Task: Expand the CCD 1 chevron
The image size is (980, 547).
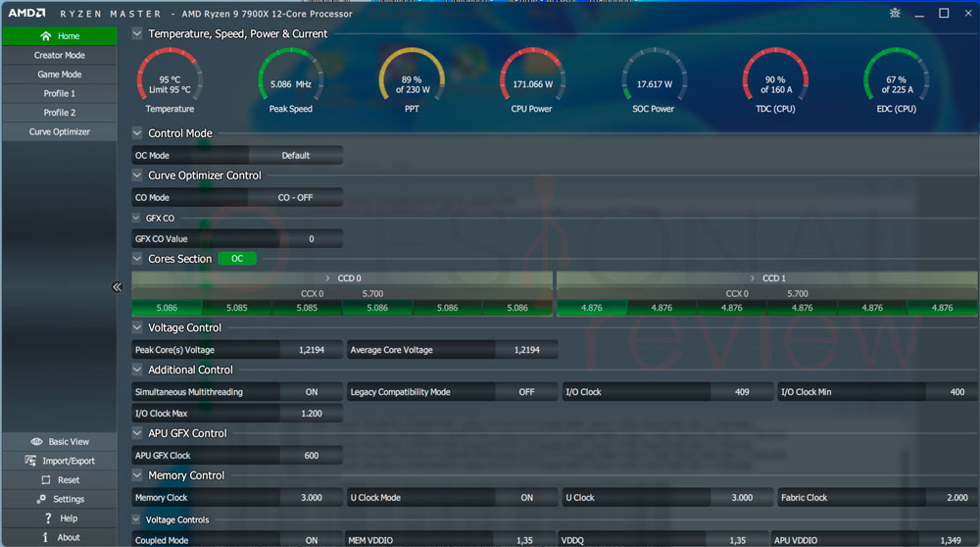Action: (x=752, y=278)
